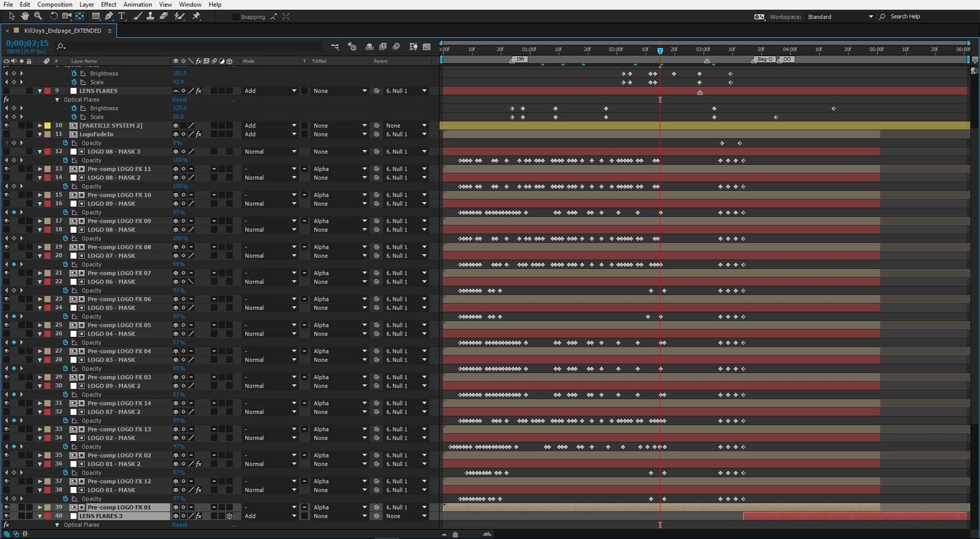Viewport: 980px width, 539px height.
Task: Click Reset for Optical Flares on layer 9
Action: [x=179, y=100]
